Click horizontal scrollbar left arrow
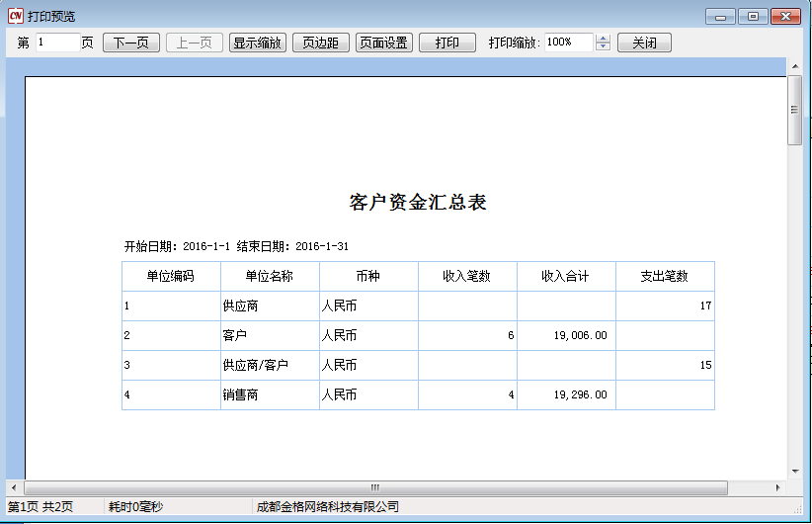 (13, 487)
